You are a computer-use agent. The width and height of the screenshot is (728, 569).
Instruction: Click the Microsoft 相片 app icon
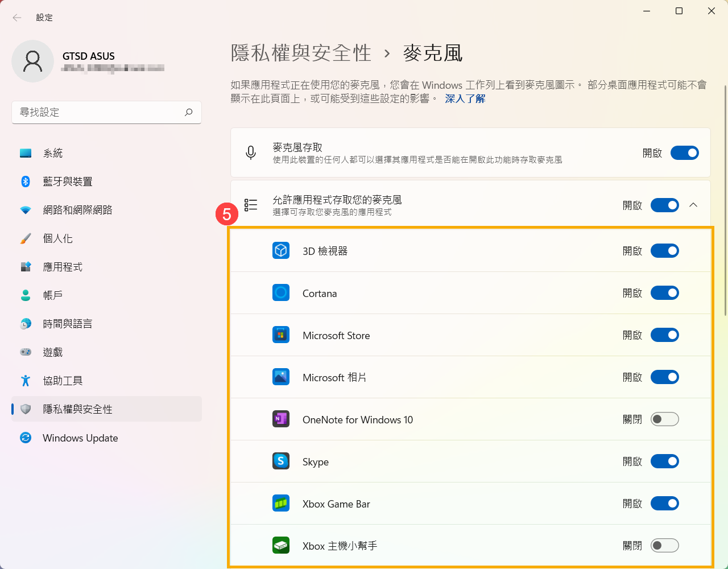281,377
